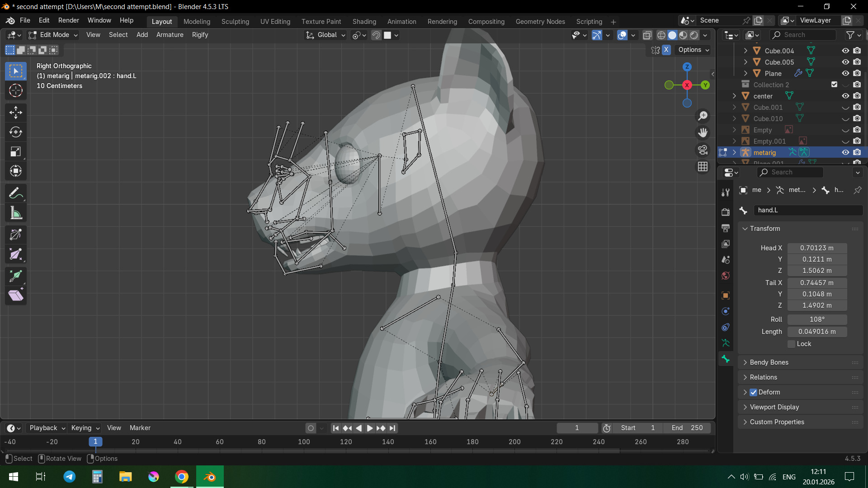
Task: Open the Bone properties tab
Action: pyautogui.click(x=726, y=359)
